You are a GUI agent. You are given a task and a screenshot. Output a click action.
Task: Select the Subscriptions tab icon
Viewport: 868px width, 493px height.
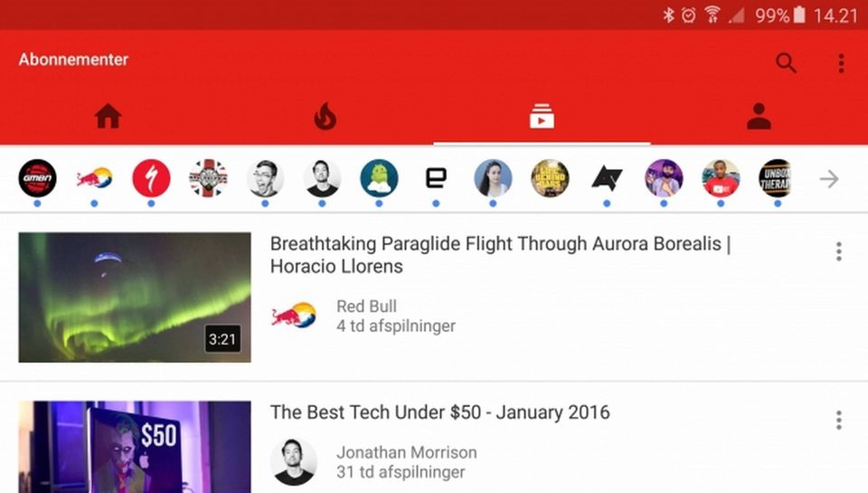542,117
